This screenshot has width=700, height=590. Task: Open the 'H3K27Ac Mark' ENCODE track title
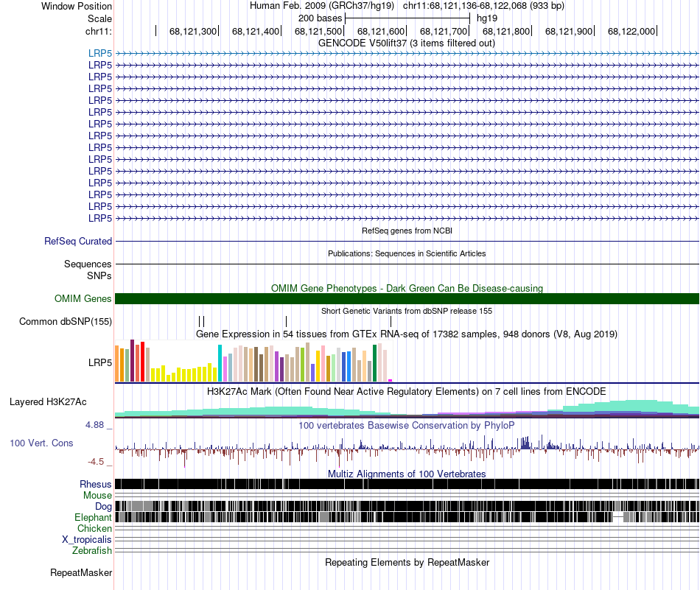point(406,391)
